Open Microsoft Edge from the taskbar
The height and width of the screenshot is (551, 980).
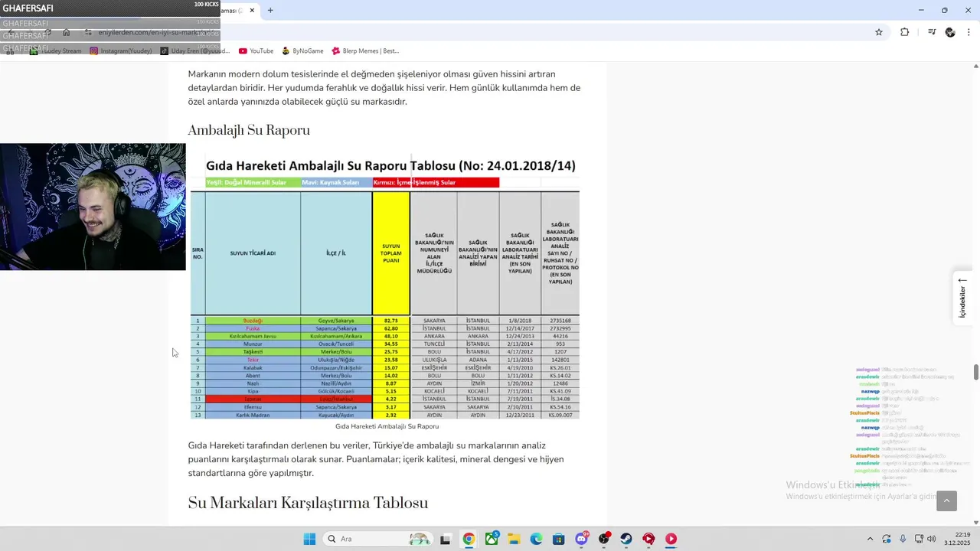[x=536, y=539]
